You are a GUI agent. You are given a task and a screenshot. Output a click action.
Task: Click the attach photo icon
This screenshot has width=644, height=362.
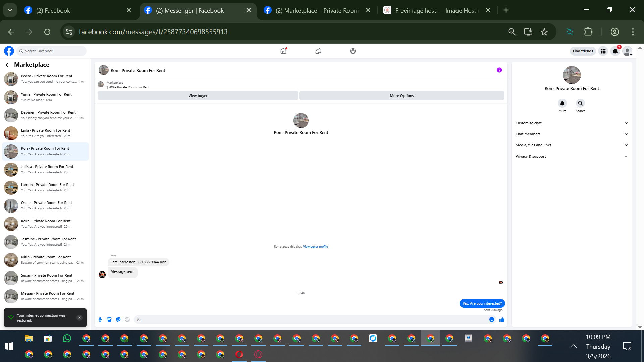click(109, 320)
